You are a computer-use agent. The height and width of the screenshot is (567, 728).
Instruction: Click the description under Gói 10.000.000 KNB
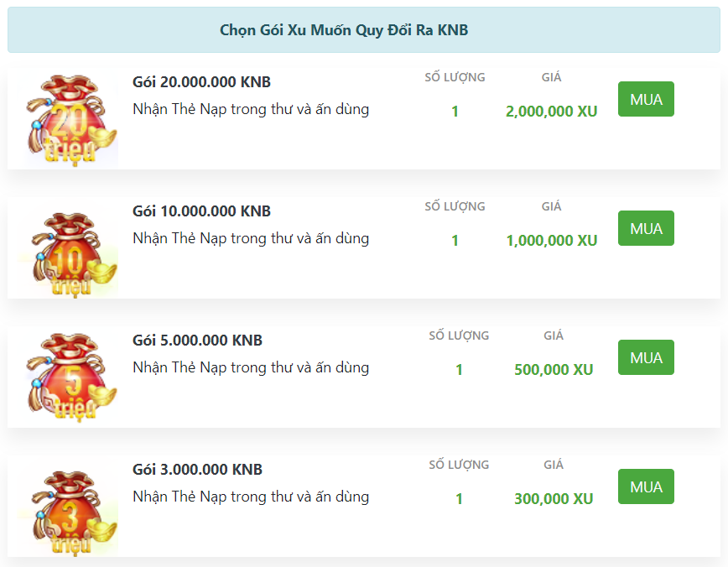click(x=251, y=238)
